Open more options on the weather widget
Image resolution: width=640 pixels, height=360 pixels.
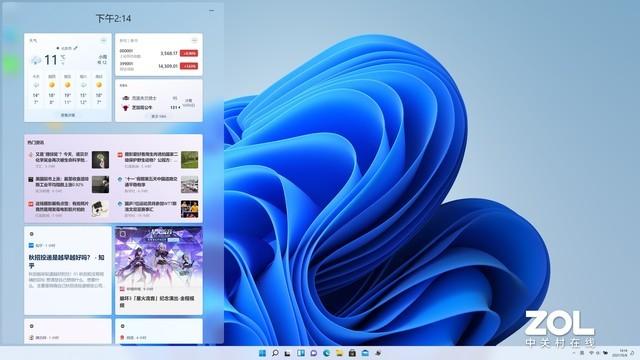pyautogui.click(x=103, y=40)
